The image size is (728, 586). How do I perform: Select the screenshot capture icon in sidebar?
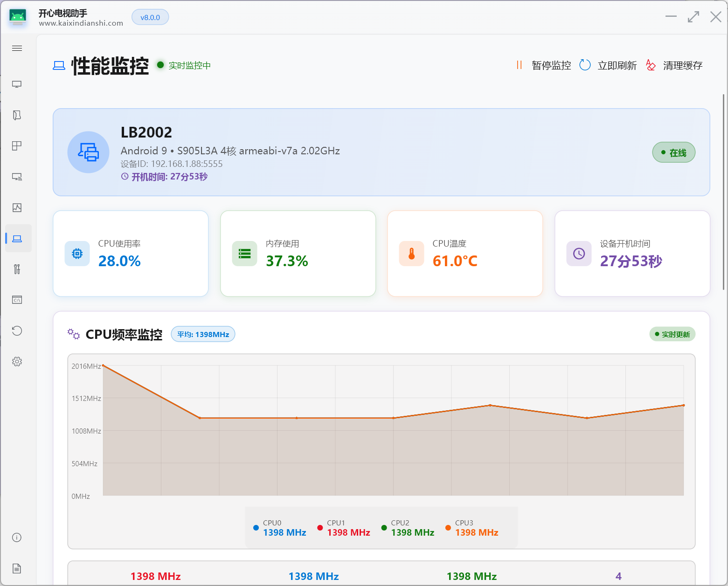point(17,207)
